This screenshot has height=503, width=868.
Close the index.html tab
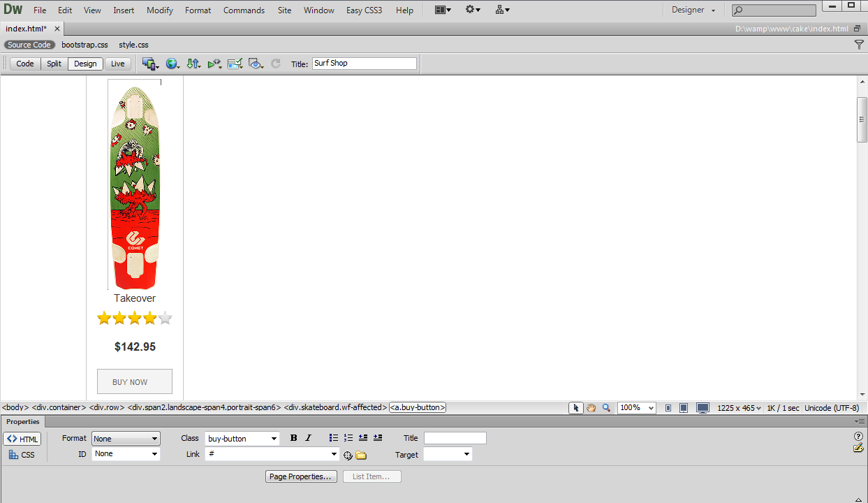pos(57,29)
